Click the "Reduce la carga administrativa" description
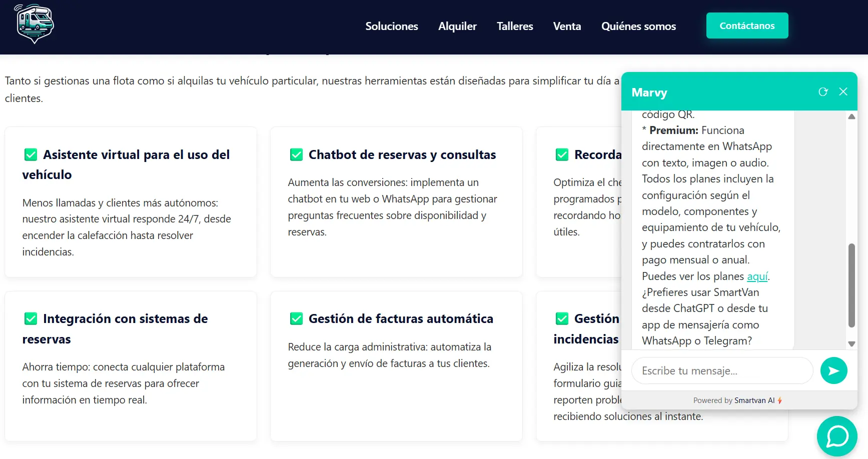The height and width of the screenshot is (459, 868). coord(390,355)
